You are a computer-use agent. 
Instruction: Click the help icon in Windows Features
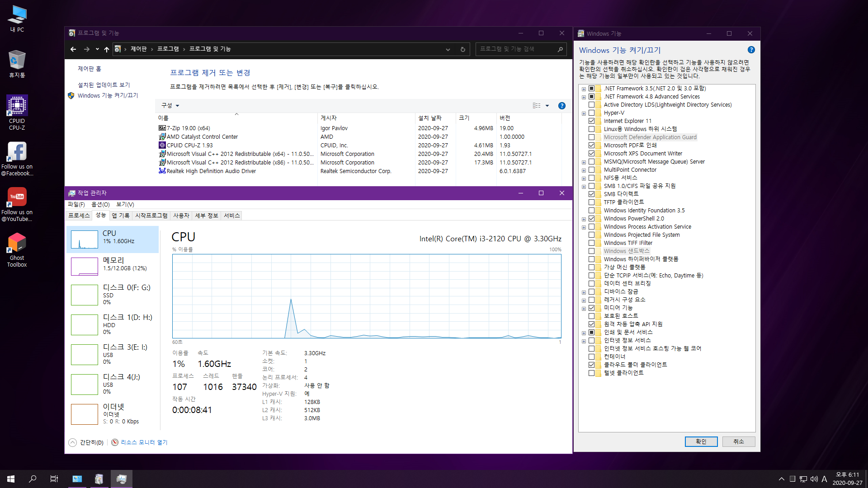click(x=751, y=50)
